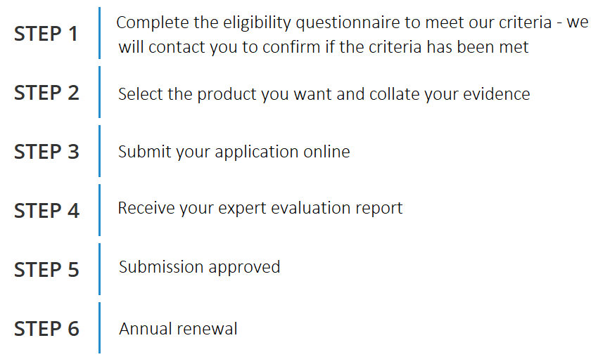Select the STEP 4 label
Screen dimensions: 598x364
[46, 211]
